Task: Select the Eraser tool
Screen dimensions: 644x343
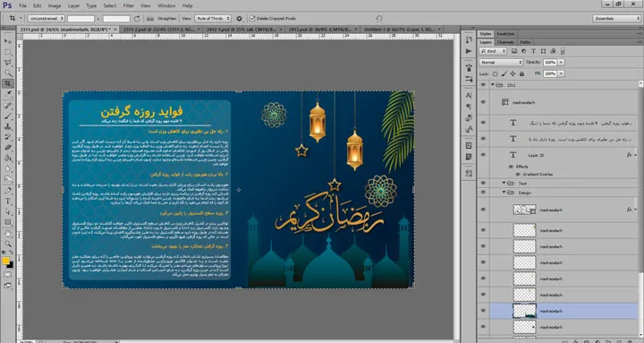Action: tap(8, 147)
